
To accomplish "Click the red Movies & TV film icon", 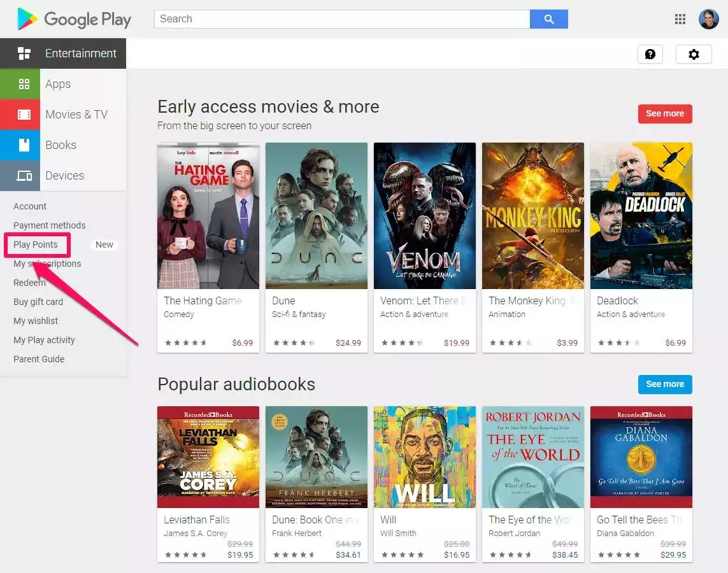I will 24,115.
